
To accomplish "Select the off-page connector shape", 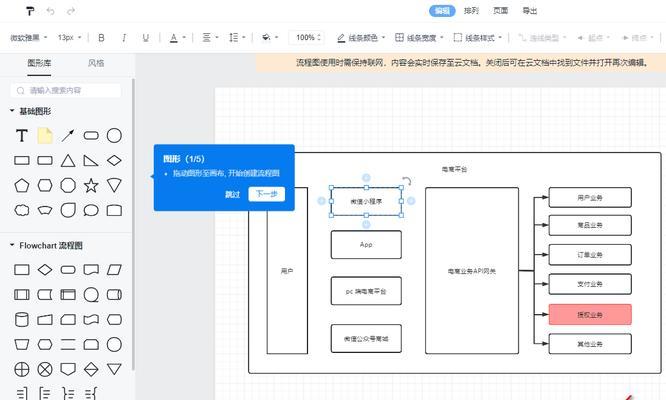I will tap(68, 369).
